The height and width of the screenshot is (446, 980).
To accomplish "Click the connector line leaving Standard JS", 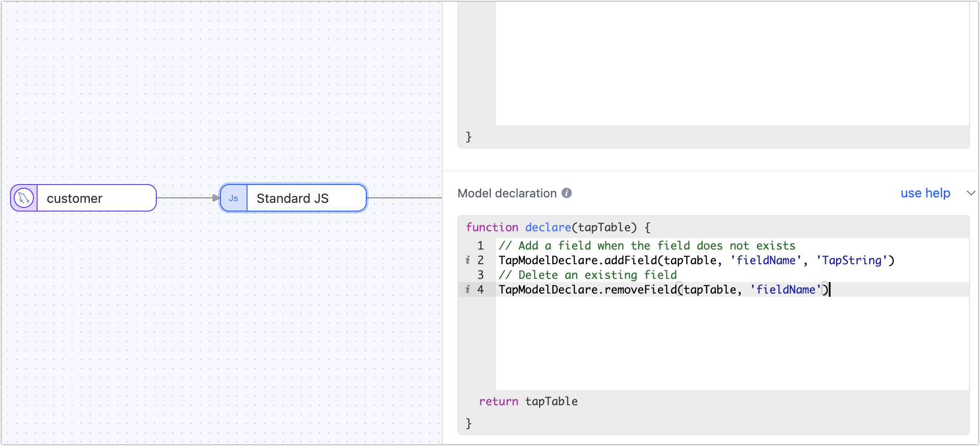I will click(x=403, y=198).
